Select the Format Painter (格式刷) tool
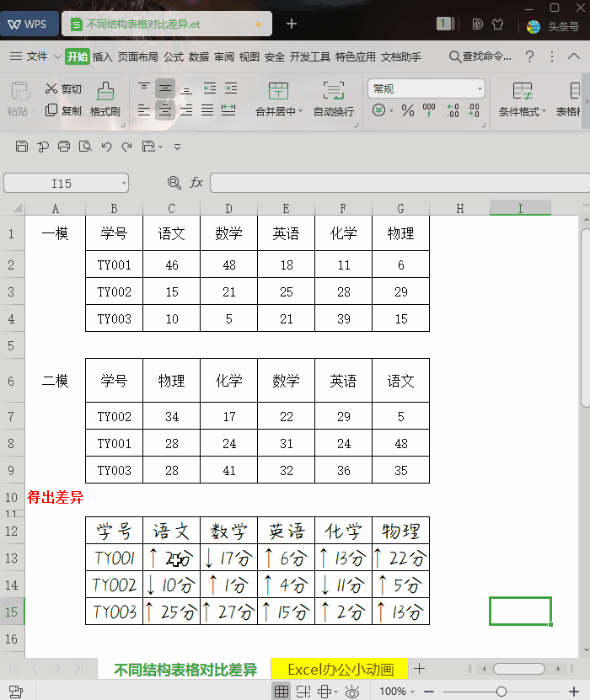The width and height of the screenshot is (590, 700). click(105, 99)
